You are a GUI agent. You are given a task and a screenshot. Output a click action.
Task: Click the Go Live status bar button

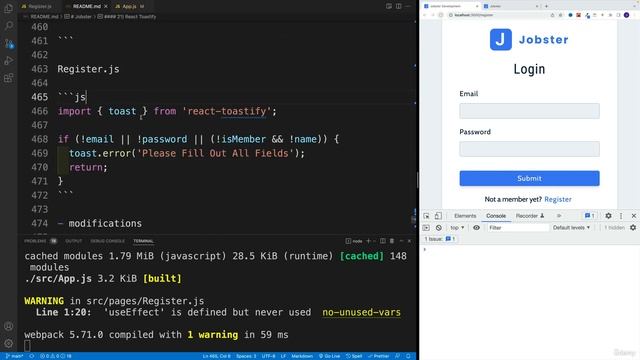[329, 356]
